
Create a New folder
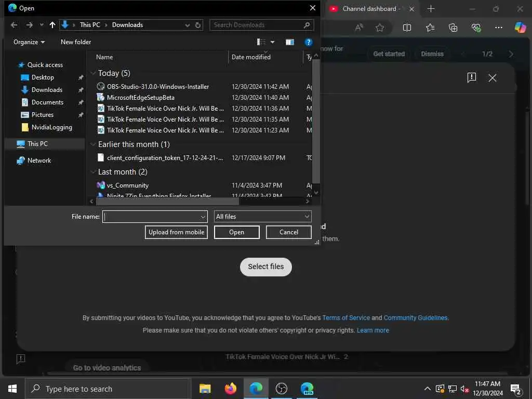click(76, 42)
